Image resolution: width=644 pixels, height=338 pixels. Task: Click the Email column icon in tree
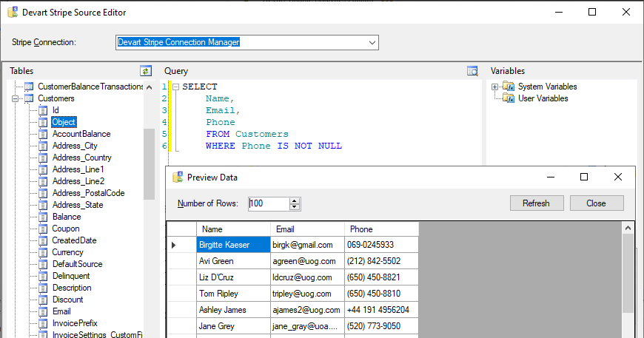pos(43,312)
